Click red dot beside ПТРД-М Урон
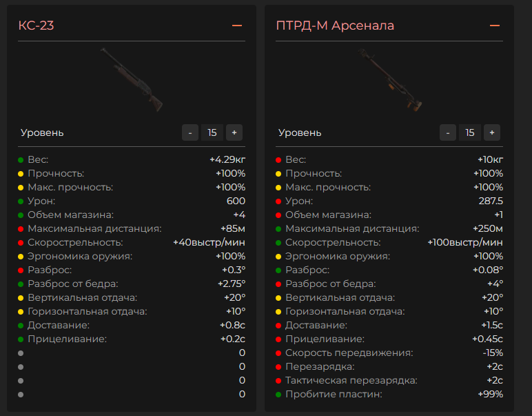The image size is (532, 416). 278,201
